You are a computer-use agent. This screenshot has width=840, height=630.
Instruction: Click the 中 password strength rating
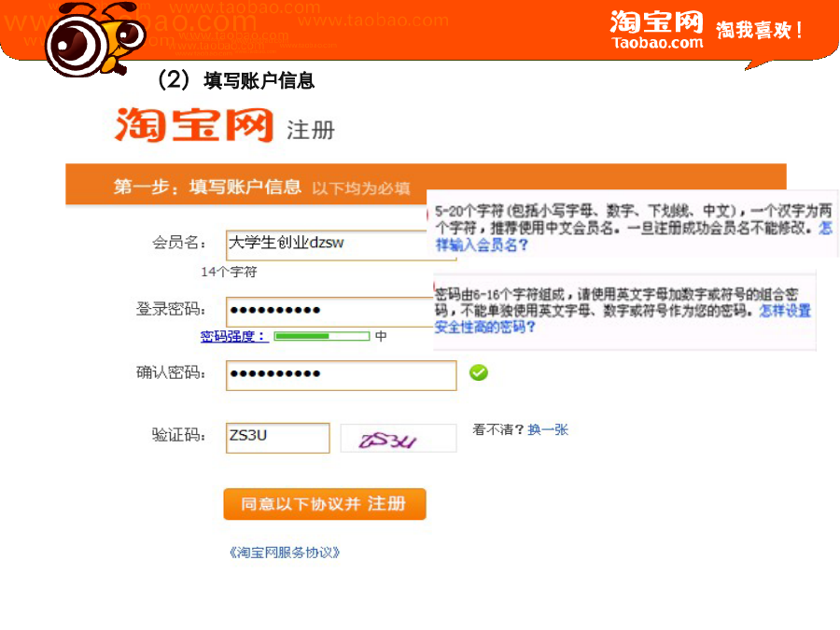coord(381,336)
